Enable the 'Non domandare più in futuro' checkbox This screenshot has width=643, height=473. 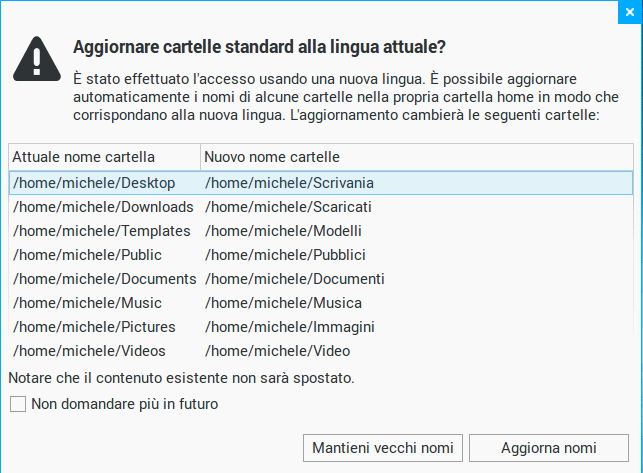point(18,405)
